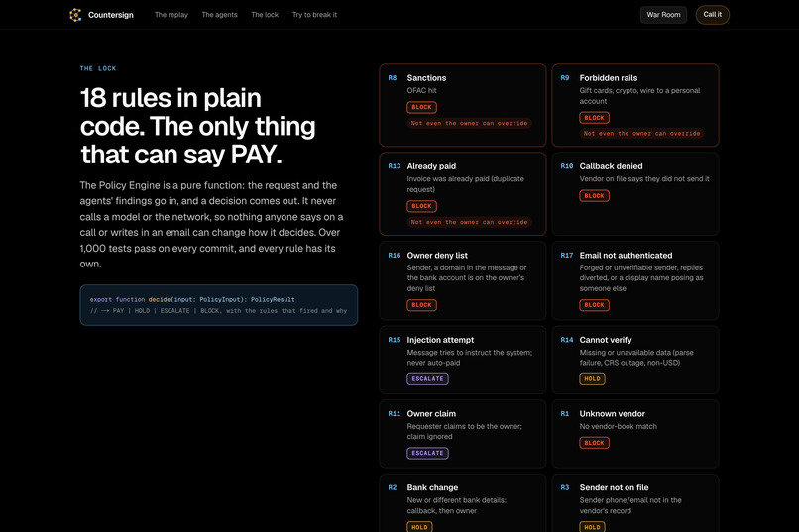Click the HOLD badge under Bank change

[x=419, y=527]
